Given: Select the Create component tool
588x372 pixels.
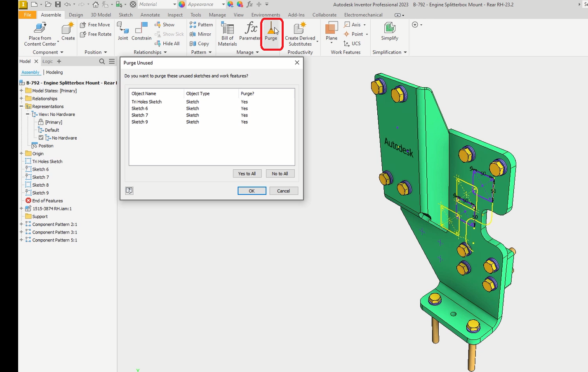Looking at the screenshot, I should coord(68,32).
